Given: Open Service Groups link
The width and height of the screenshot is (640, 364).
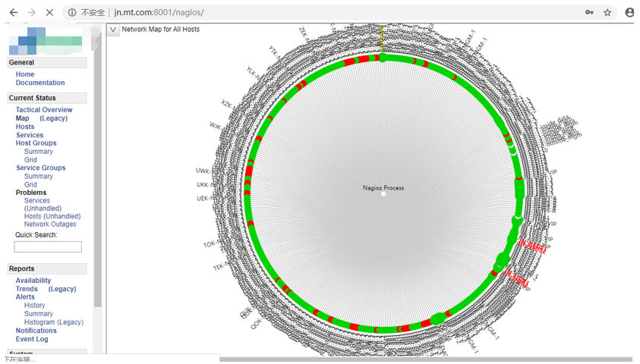Looking at the screenshot, I should coord(40,168).
